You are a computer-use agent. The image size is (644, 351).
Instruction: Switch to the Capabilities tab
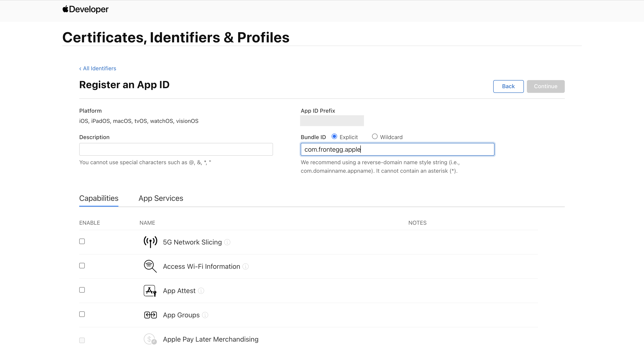[x=99, y=198]
